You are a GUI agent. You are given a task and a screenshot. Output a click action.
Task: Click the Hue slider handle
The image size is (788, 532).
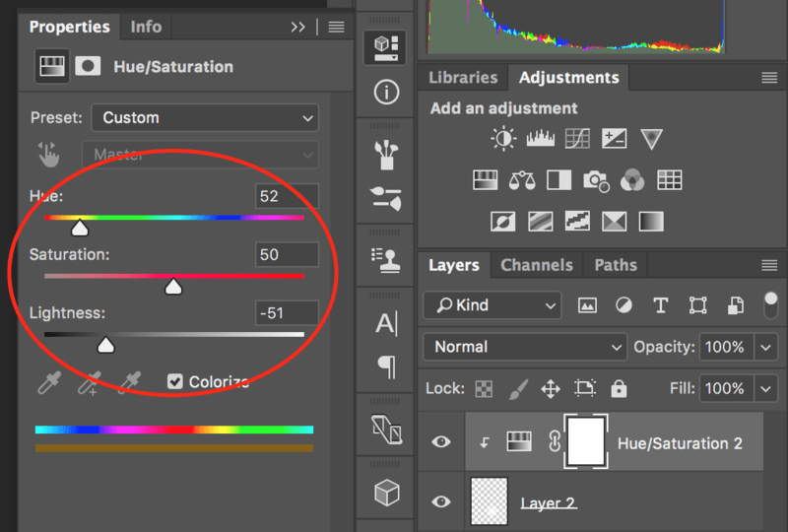click(80, 229)
